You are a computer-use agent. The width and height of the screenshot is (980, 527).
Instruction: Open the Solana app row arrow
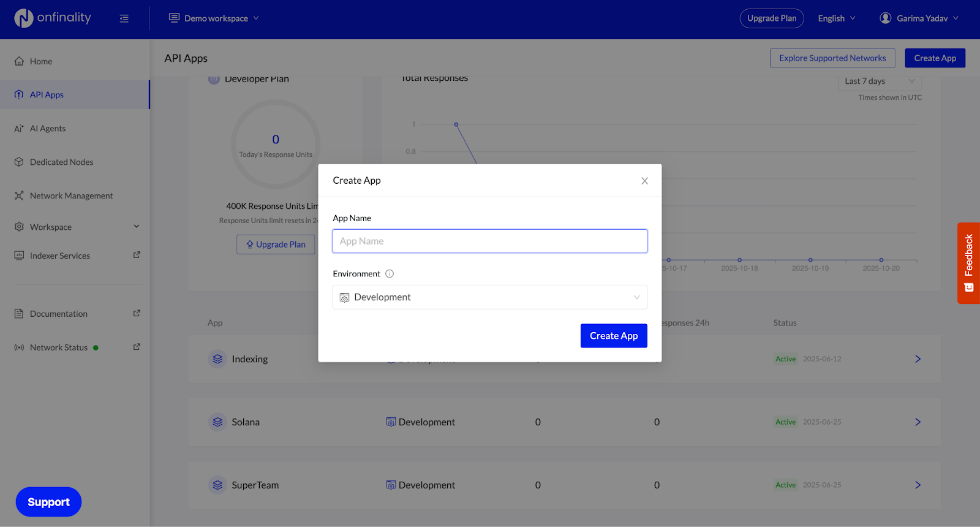(x=918, y=422)
